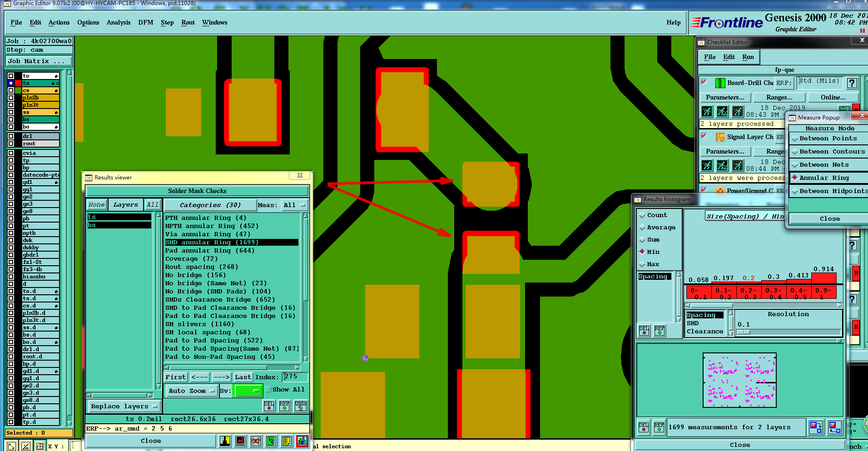Click the REF icon under histogram Spacing list
The image size is (868, 451).
click(x=660, y=331)
